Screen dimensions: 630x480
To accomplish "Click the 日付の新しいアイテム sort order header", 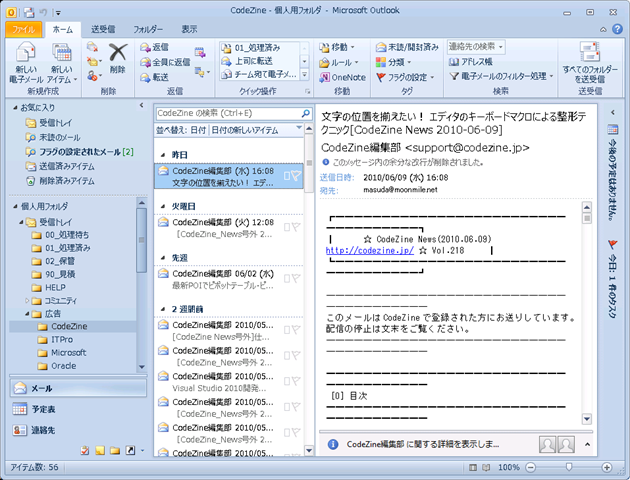I will coord(243,130).
